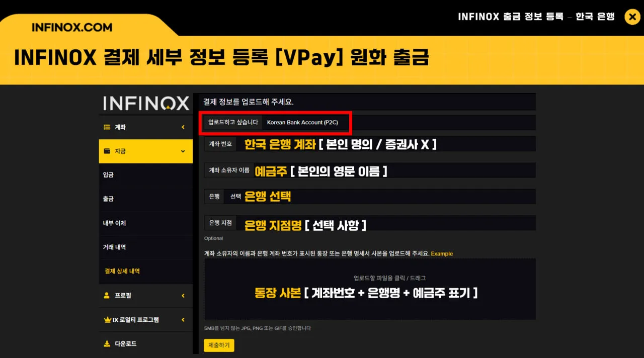Image resolution: width=644 pixels, height=358 pixels.
Task: Open the IX 로열티 프로그램 menu
Action: click(146, 320)
